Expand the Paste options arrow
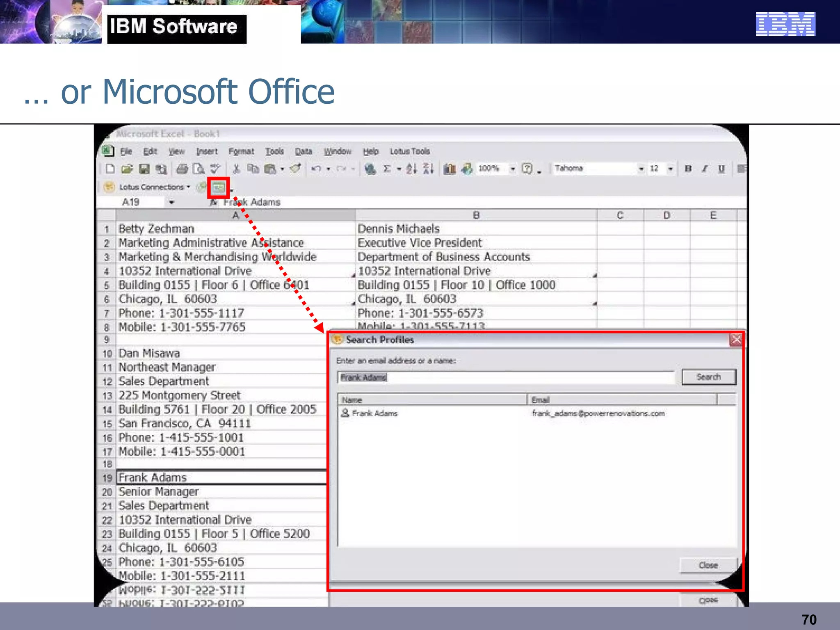 282,169
